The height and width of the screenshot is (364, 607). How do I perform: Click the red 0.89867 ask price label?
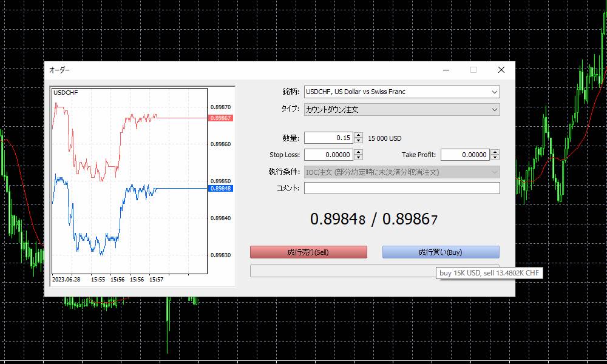tap(220, 118)
